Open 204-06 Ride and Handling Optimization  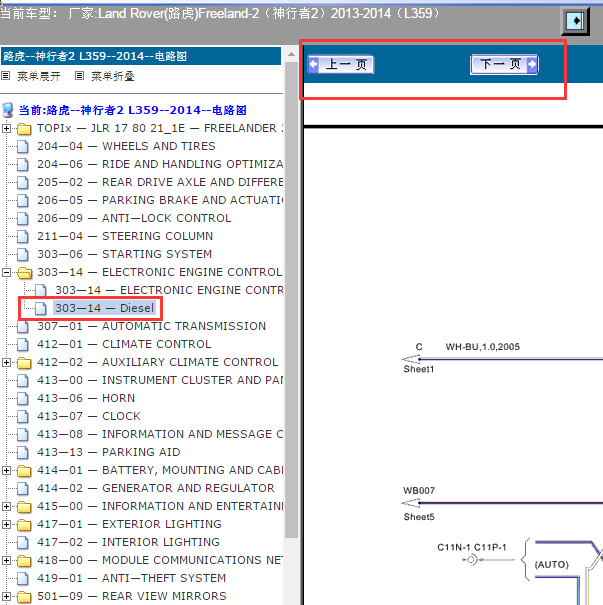160,164
